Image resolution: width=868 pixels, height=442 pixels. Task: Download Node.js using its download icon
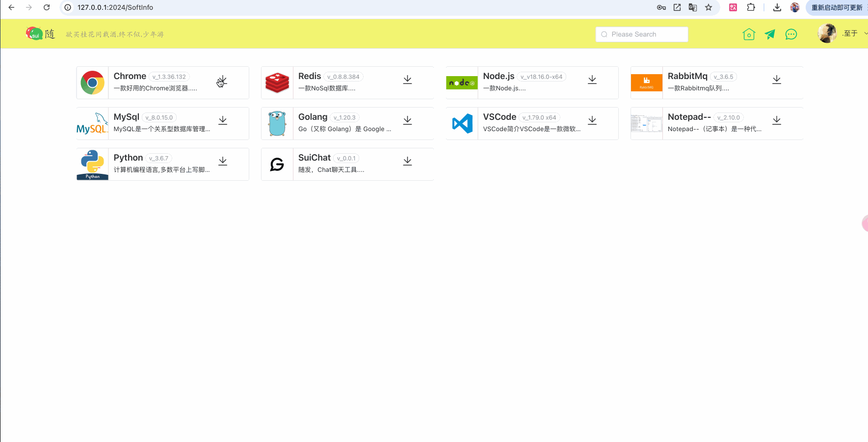tap(592, 80)
